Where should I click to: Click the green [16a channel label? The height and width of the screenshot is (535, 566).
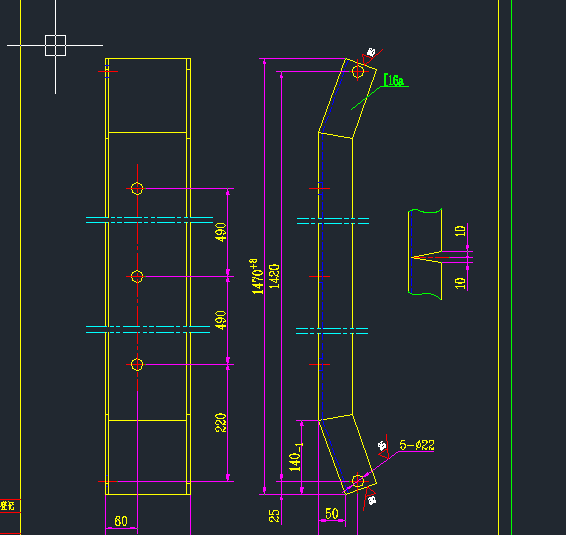pos(393,80)
